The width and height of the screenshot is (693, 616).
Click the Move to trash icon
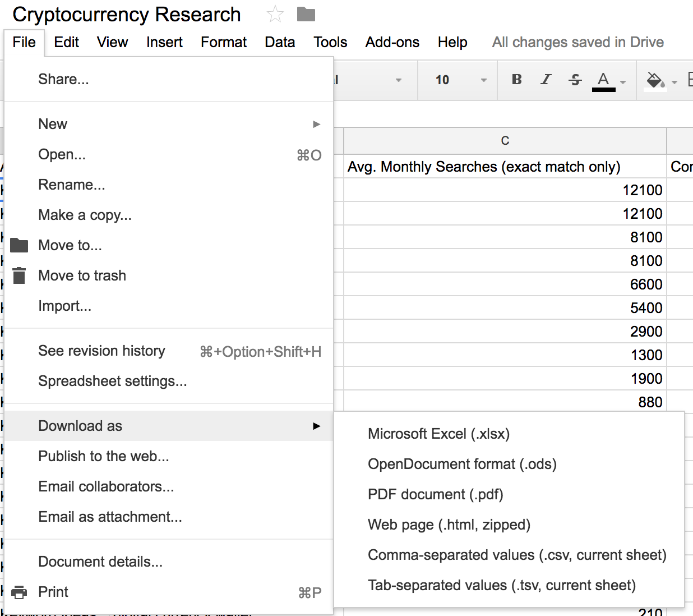pyautogui.click(x=19, y=275)
